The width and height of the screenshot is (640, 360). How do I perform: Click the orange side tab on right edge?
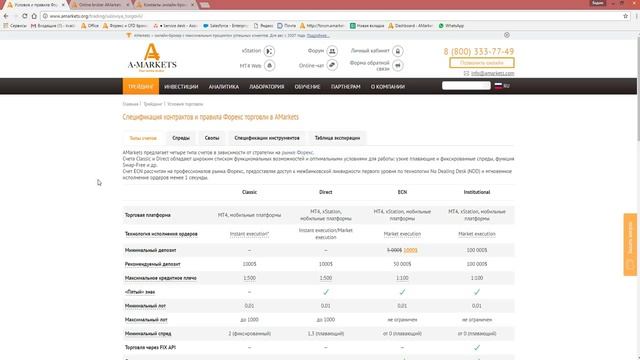point(630,244)
